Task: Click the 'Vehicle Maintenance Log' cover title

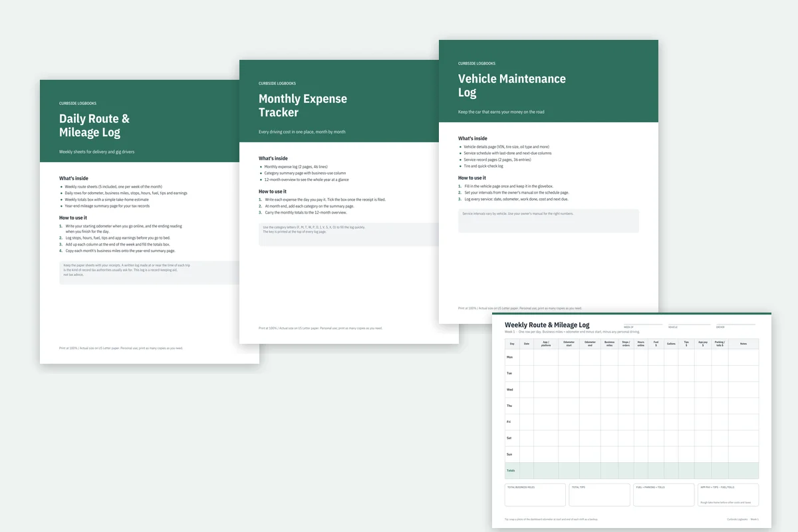Action: [512, 85]
